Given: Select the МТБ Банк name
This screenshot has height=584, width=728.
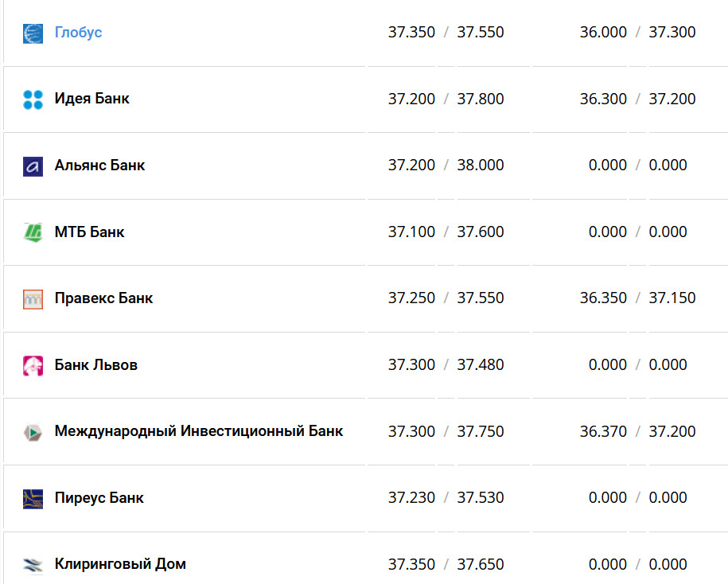Looking at the screenshot, I should 89,232.
